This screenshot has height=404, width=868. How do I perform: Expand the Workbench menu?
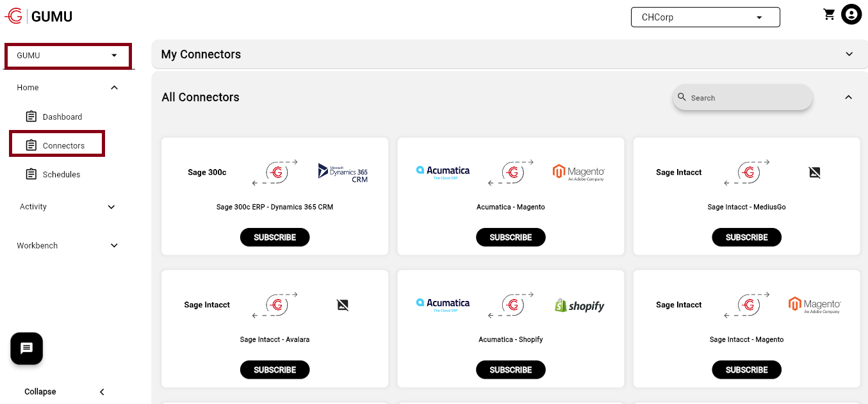point(114,246)
